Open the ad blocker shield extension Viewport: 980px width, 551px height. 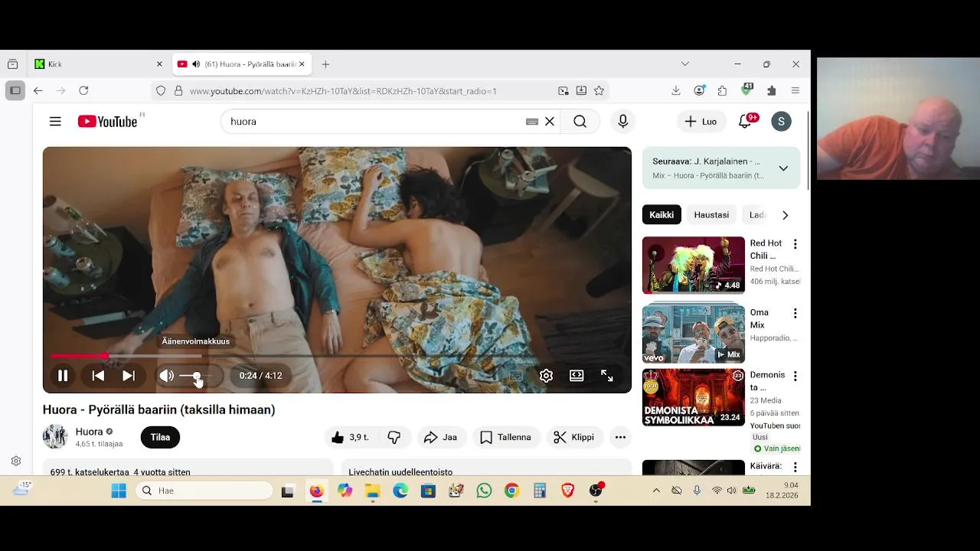[x=747, y=90]
